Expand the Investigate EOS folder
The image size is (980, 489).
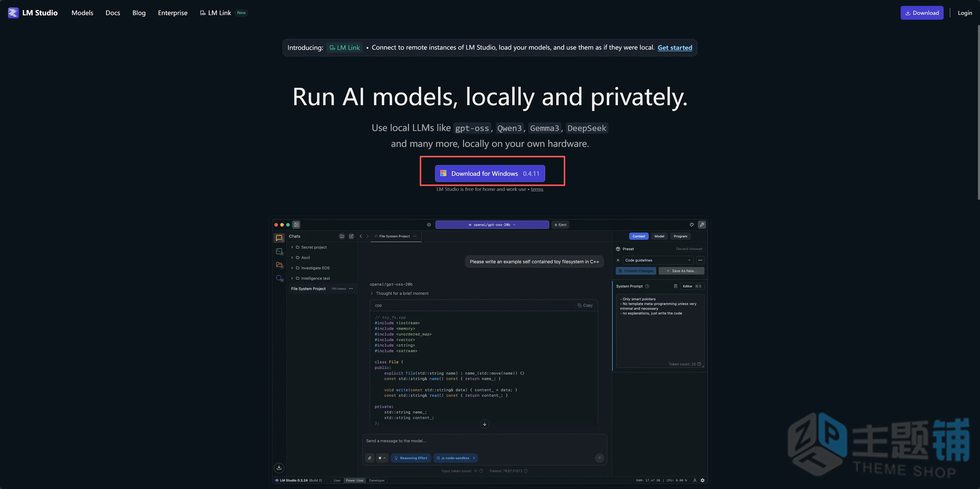[x=292, y=268]
